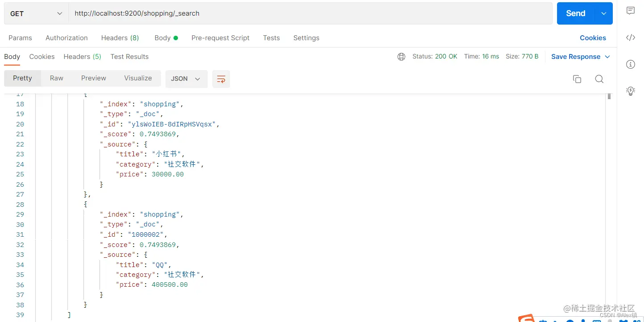
Task: Toggle line wrap icon button
Action: click(221, 79)
